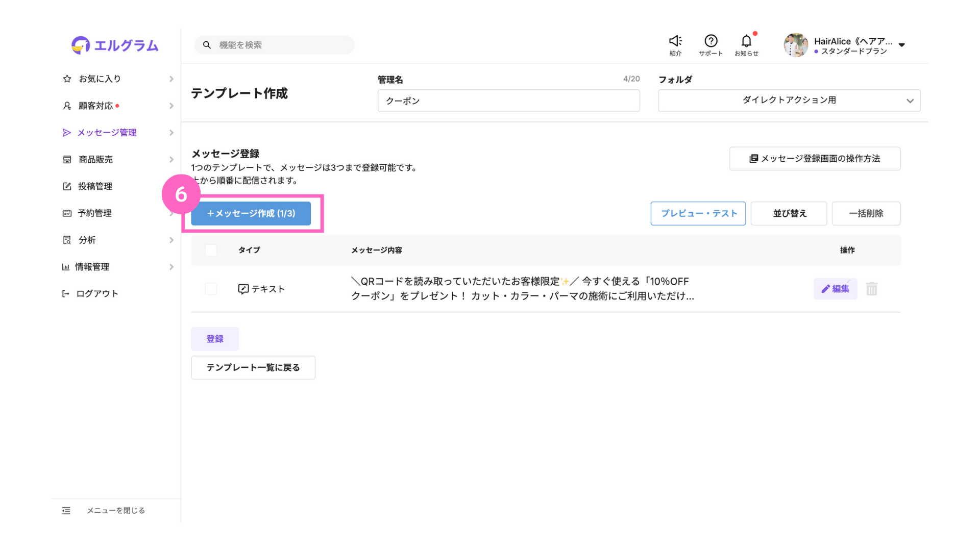Open the フォルダ dropdown ダイレクトアクション用
Screen dimensions: 980x551
click(x=789, y=101)
